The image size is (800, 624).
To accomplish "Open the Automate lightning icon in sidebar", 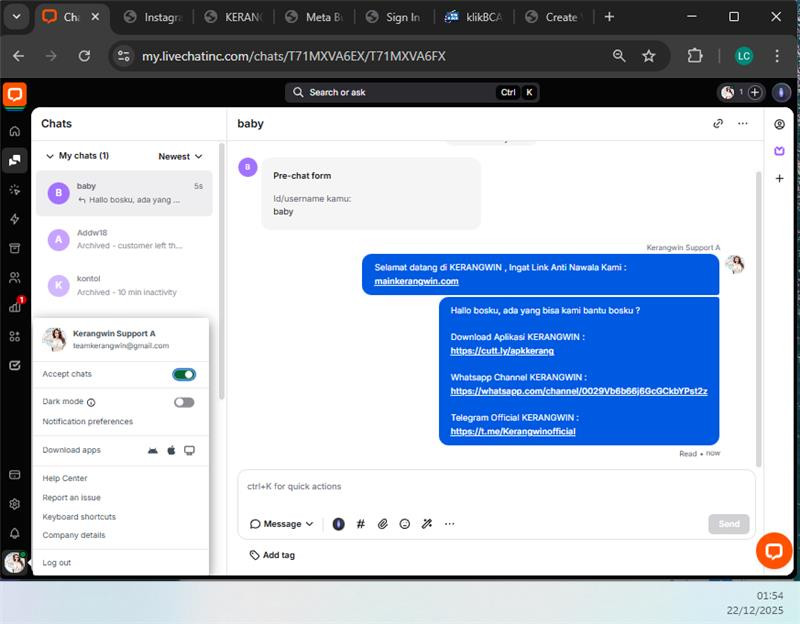I will point(15,219).
